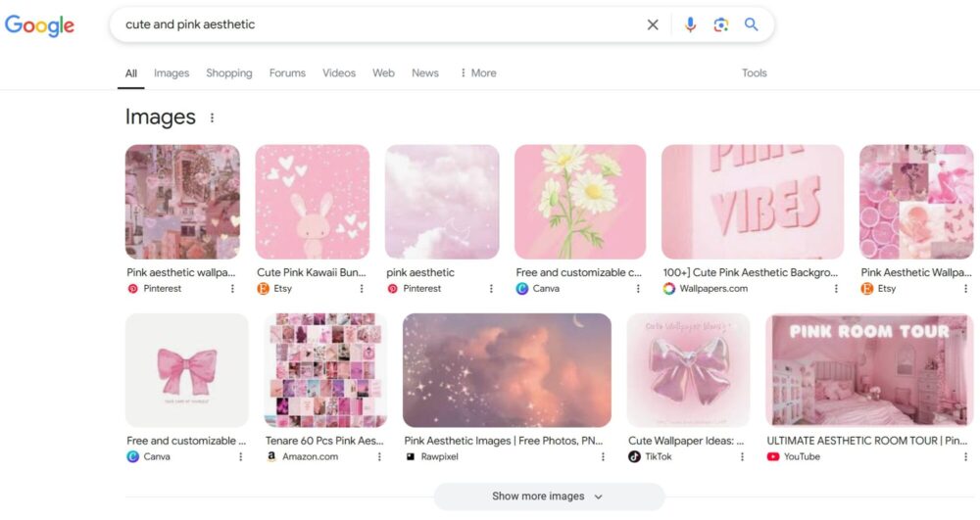980x520 pixels.
Task: Clear the search box text
Action: click(x=653, y=25)
